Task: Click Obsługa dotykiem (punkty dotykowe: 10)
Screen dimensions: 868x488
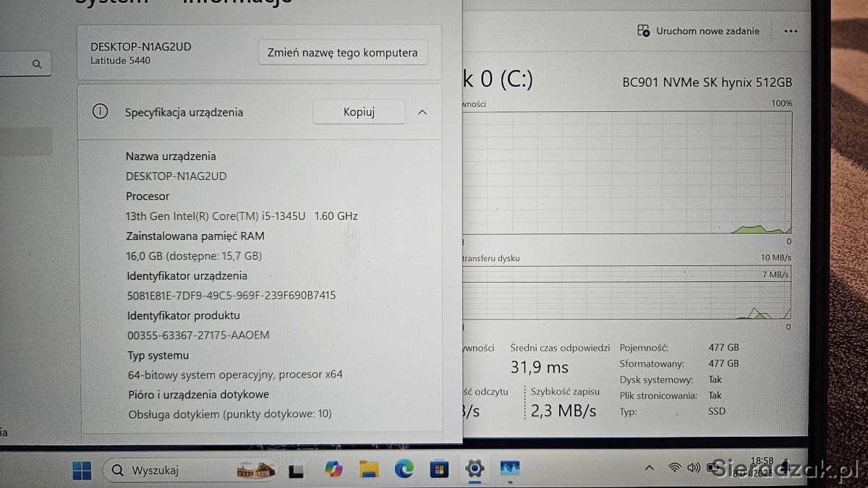Action: coord(230,414)
